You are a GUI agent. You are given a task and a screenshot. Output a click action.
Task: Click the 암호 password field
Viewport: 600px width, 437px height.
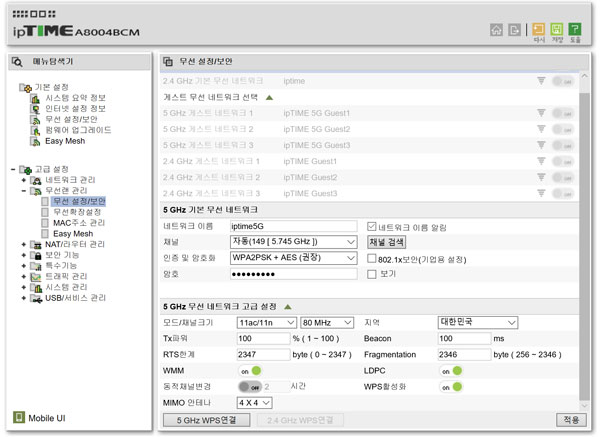(x=293, y=274)
